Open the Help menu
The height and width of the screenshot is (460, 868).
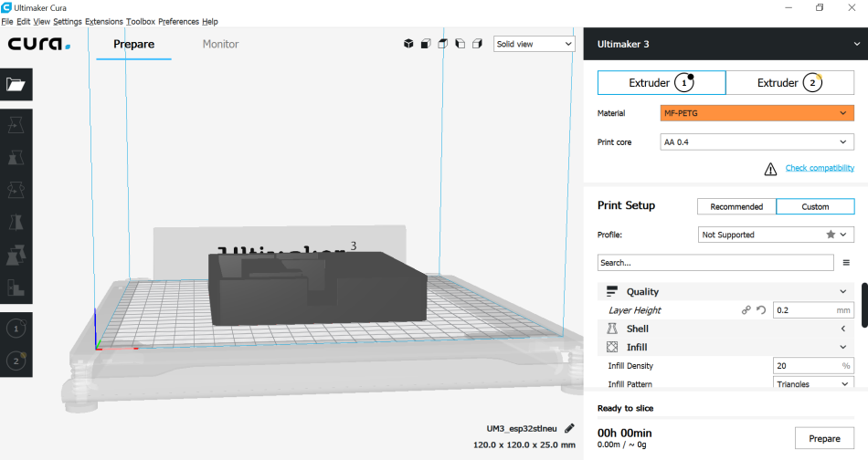210,22
